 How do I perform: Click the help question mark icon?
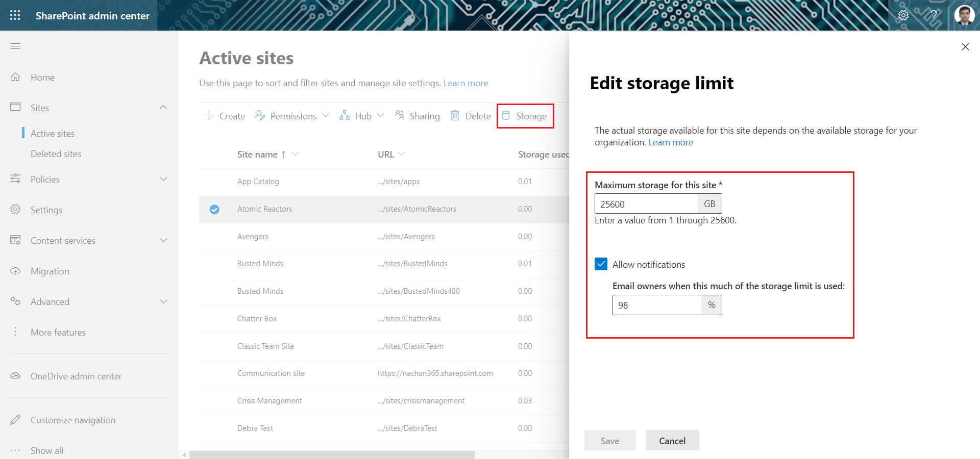934,15
